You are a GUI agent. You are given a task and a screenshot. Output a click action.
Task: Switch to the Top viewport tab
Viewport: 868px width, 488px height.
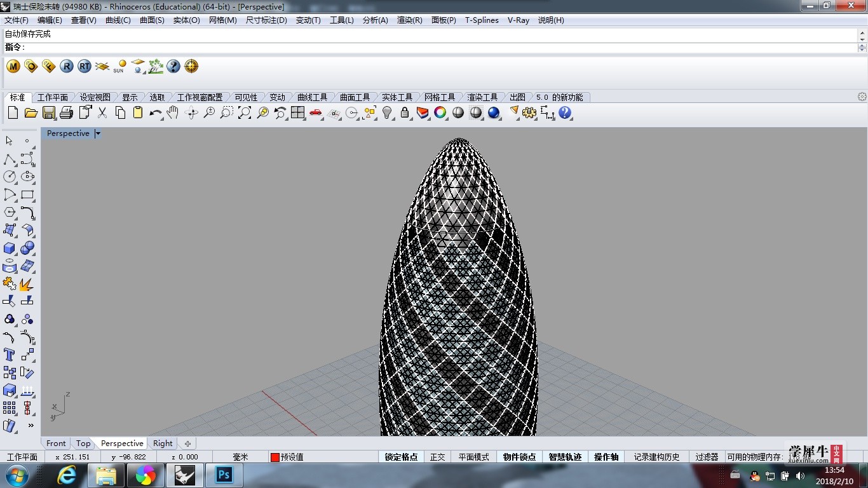(x=83, y=444)
